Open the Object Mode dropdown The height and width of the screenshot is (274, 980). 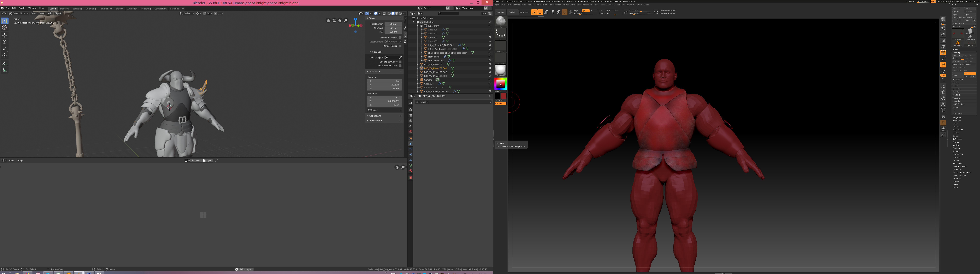pos(19,13)
